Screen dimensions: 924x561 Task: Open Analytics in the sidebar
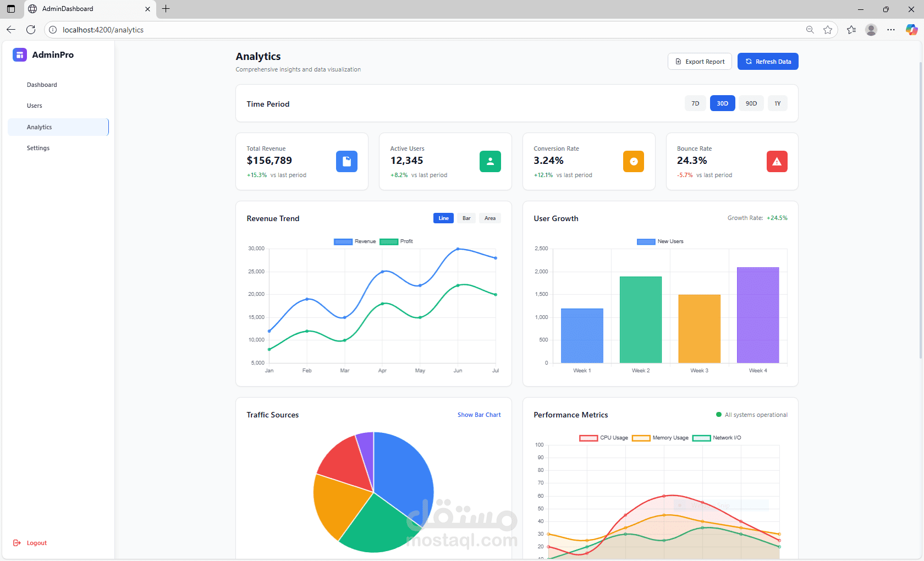point(58,127)
